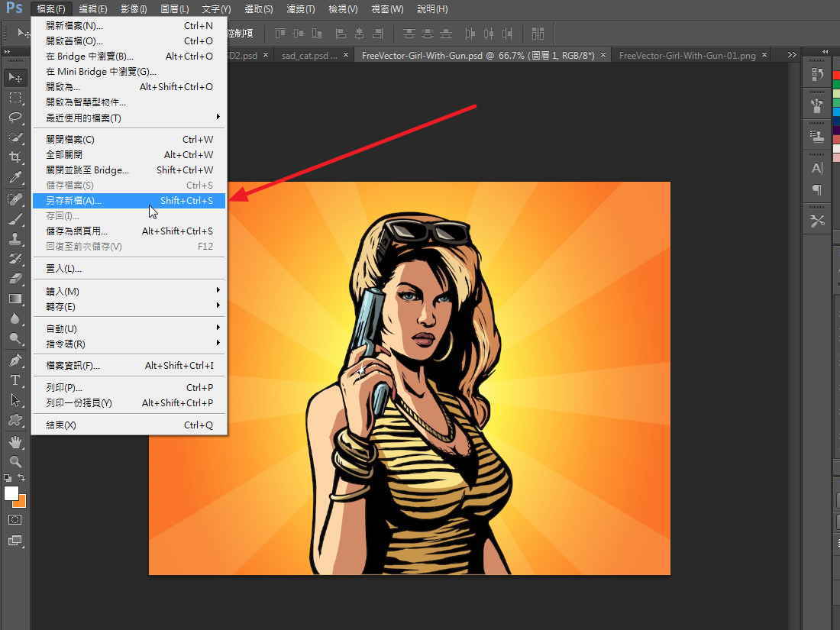Choose 結束(X) to exit Photoshop
840x630 pixels.
coord(129,425)
